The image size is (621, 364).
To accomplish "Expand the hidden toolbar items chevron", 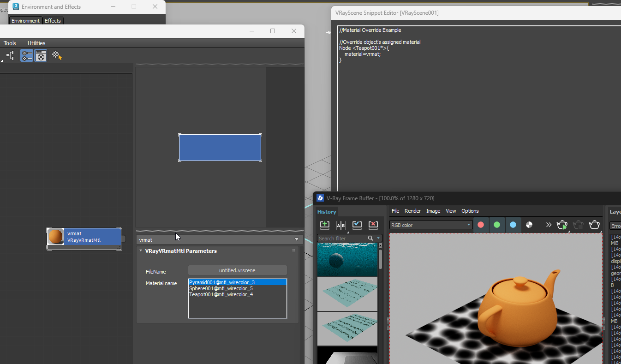I will click(549, 225).
